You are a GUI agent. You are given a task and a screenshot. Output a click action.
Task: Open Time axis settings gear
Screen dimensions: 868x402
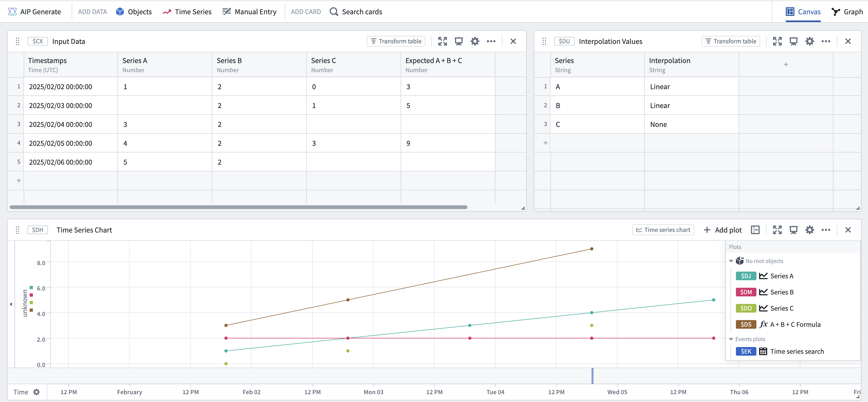coord(36,392)
